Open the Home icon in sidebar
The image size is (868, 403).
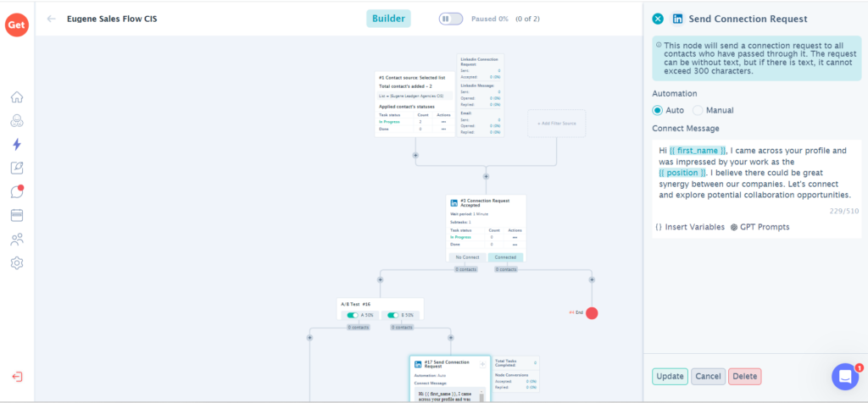click(17, 97)
